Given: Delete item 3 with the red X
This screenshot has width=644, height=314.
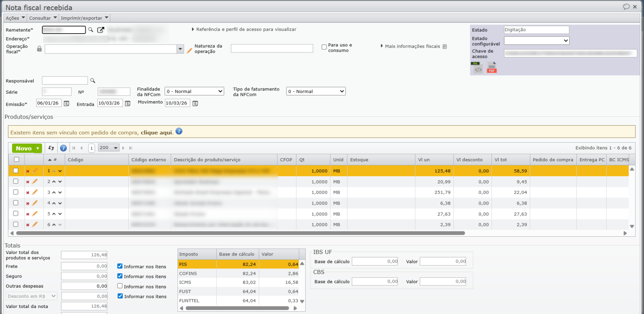Looking at the screenshot, I should [28, 193].
